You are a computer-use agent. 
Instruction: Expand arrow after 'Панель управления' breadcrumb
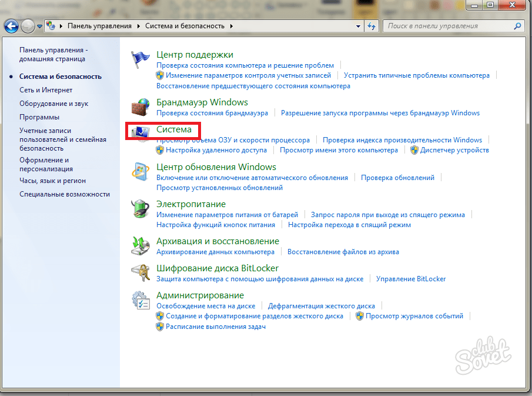tap(139, 26)
